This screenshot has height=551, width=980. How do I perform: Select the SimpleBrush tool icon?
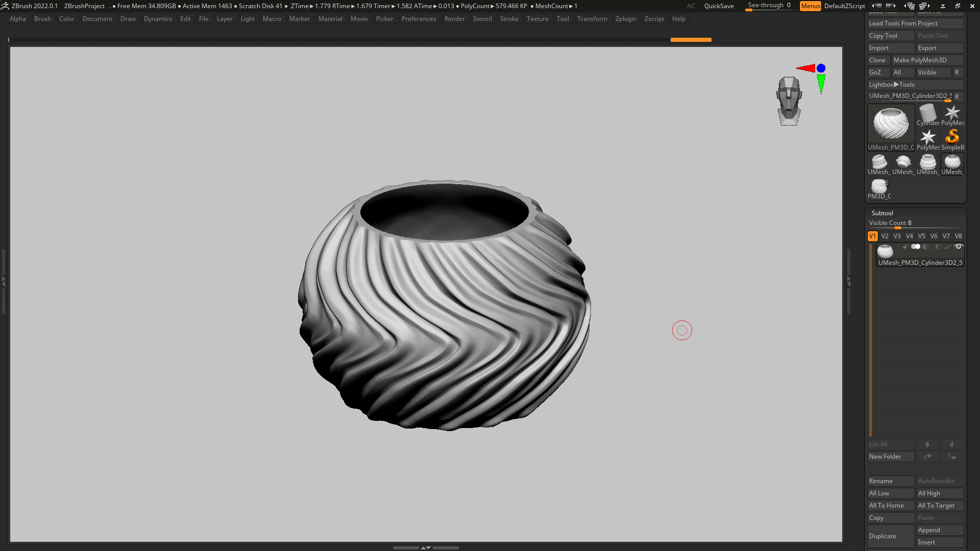click(952, 140)
